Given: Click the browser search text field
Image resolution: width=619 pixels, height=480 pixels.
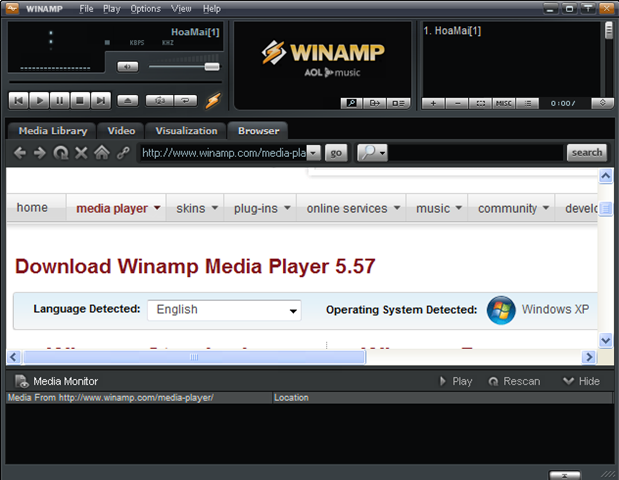Looking at the screenshot, I should [x=475, y=153].
